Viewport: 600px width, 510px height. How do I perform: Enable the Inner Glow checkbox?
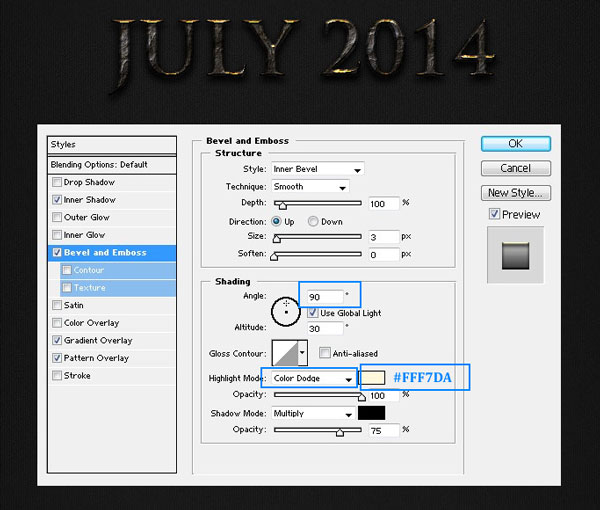point(57,235)
